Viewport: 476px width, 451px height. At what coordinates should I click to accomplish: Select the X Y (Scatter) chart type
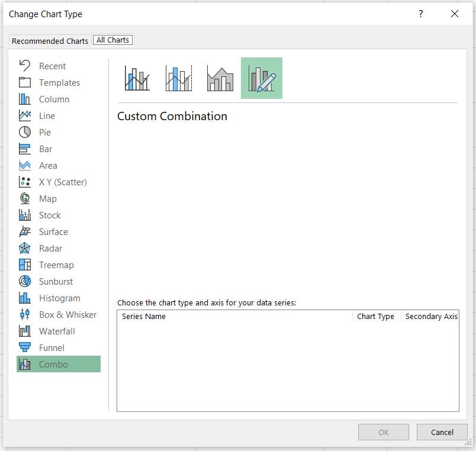63,182
